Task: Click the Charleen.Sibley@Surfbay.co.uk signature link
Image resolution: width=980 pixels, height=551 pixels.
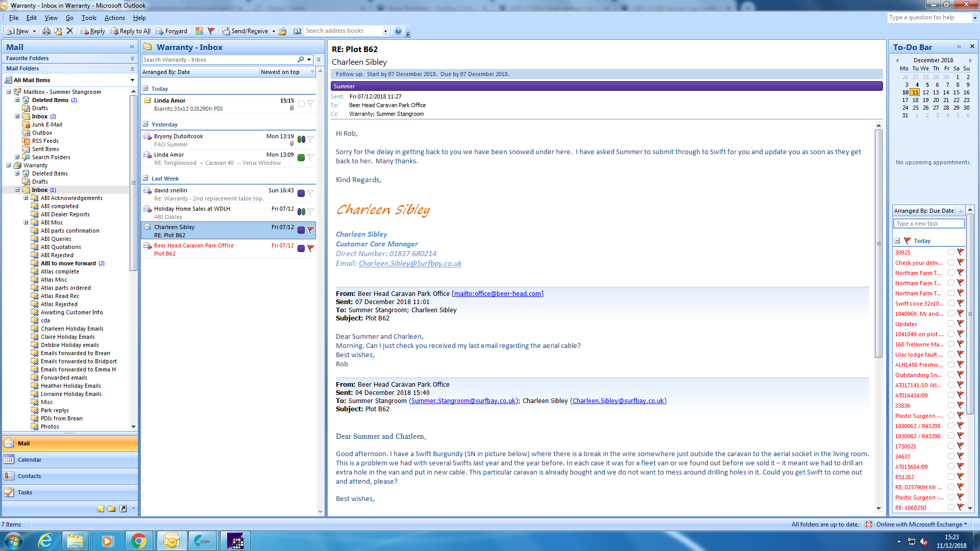Action: pos(410,263)
